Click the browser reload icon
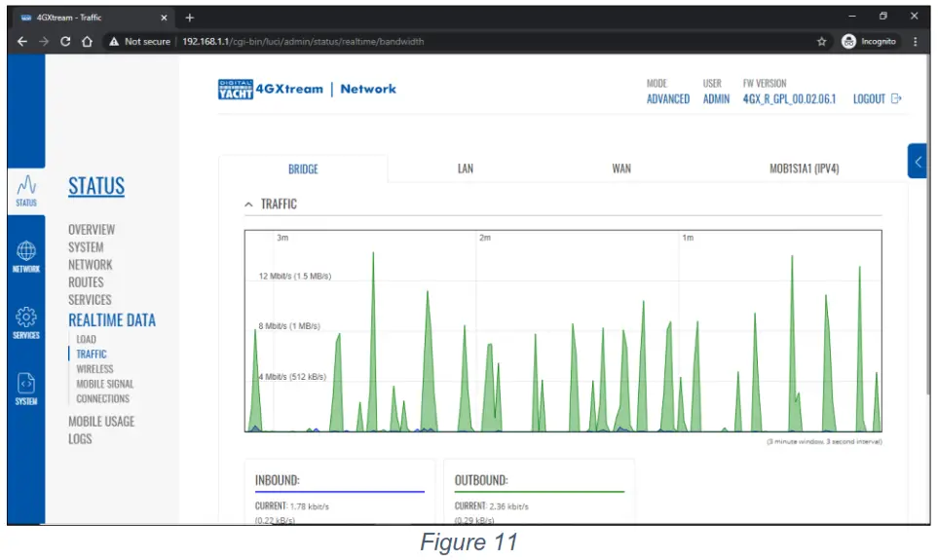The height and width of the screenshot is (560, 938). [65, 41]
